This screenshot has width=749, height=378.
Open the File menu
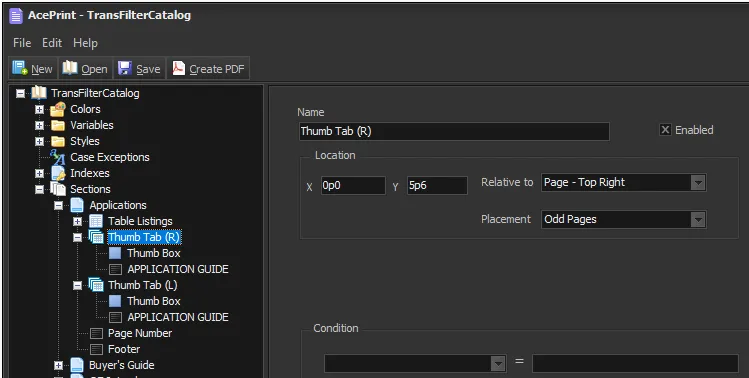click(22, 43)
